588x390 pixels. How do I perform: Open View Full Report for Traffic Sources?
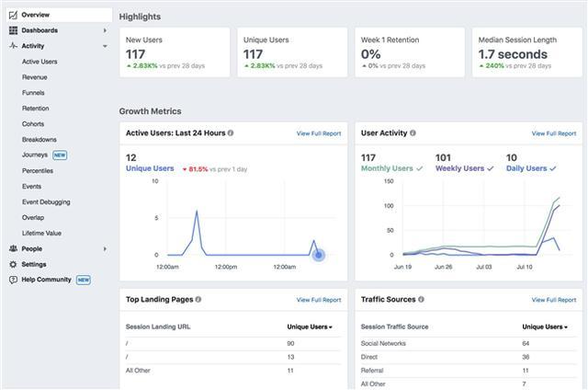click(553, 300)
